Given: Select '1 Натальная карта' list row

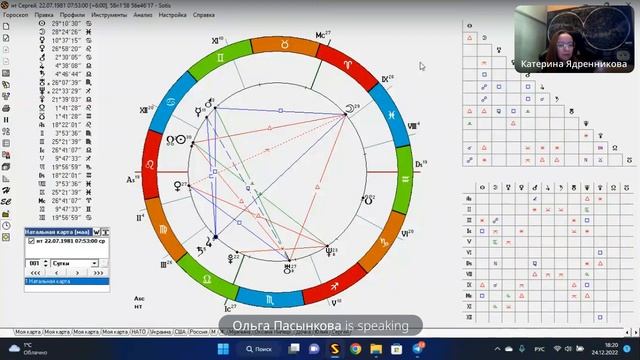Looking at the screenshot, I should click(67, 281).
